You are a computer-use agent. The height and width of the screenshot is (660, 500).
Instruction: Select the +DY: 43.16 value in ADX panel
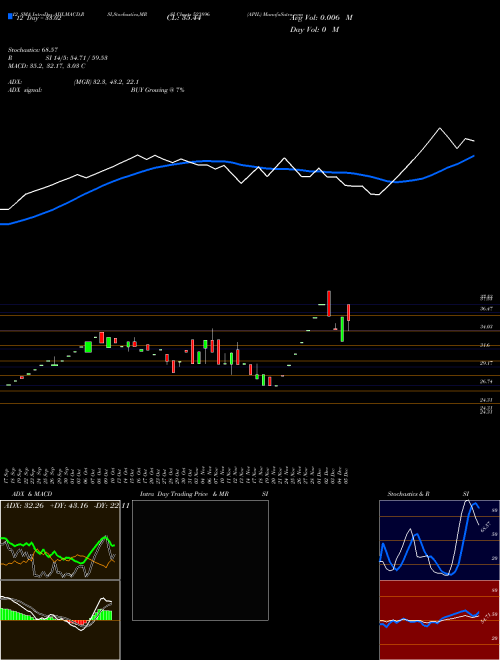69,506
